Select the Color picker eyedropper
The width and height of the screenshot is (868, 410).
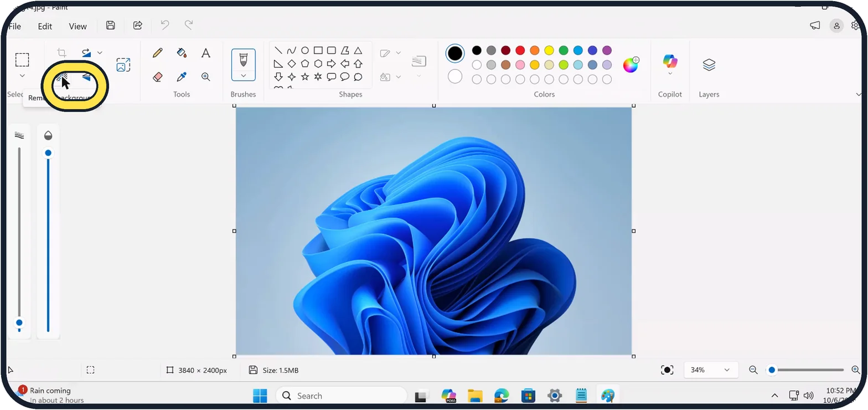(182, 77)
